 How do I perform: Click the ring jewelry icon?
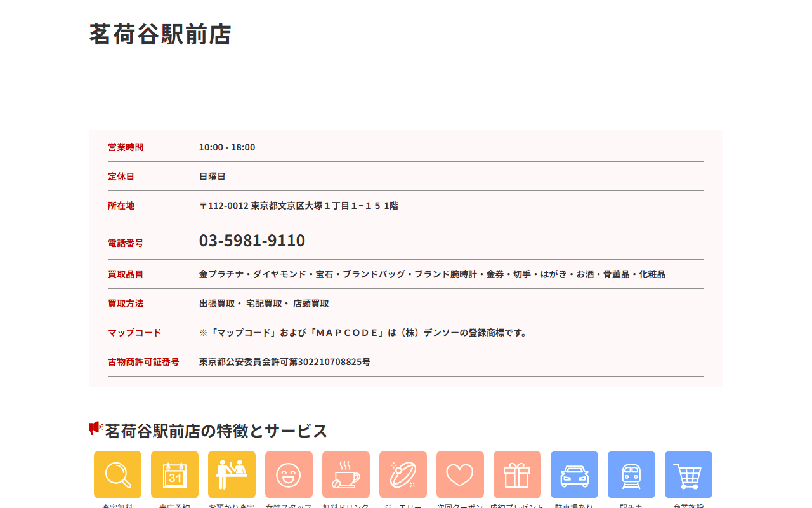[x=403, y=474]
